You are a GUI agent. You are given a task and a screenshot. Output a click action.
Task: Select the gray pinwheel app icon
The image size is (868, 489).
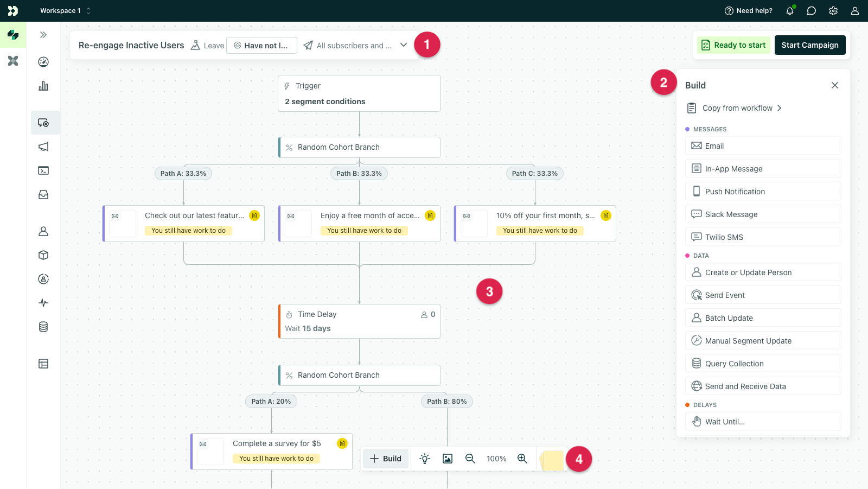pos(13,61)
